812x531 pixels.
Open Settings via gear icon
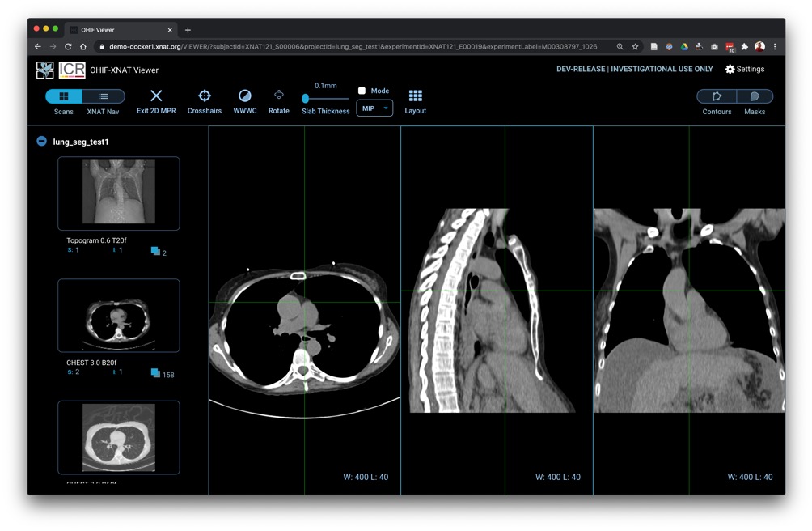730,70
